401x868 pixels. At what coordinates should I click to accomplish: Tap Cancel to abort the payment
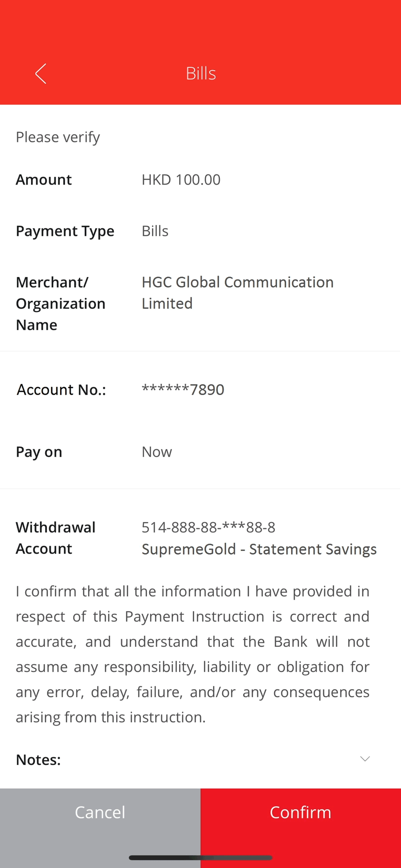pyautogui.click(x=100, y=812)
